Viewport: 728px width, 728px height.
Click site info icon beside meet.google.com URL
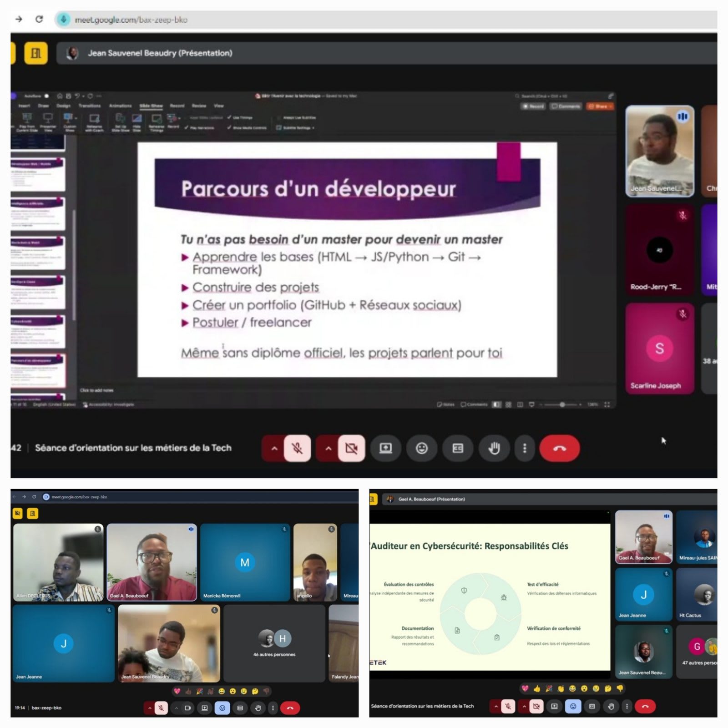coord(64,19)
